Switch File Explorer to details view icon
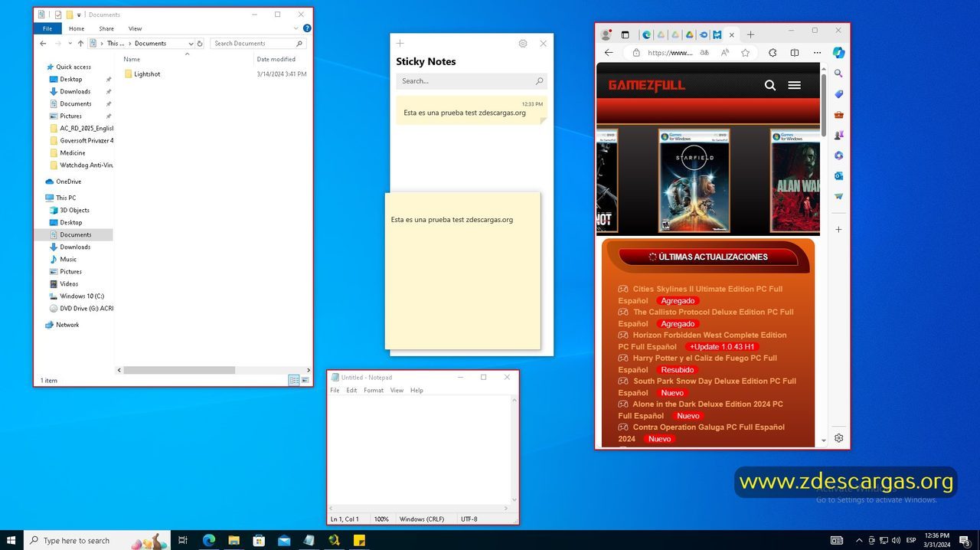Viewport: 980px width, 550px height. (x=294, y=380)
